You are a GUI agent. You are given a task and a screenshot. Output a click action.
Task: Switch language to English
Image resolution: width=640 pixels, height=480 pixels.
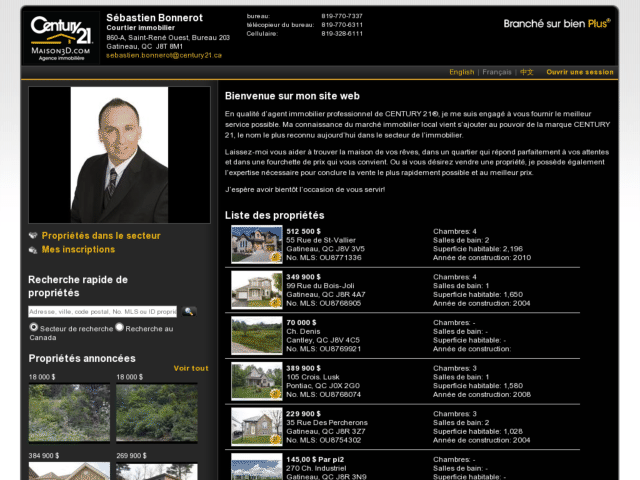tap(462, 72)
